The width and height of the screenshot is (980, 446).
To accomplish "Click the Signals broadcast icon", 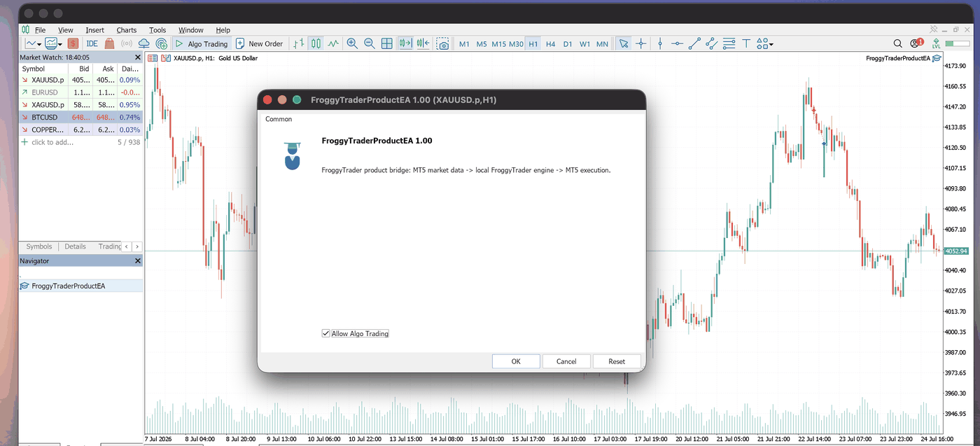I will 127,43.
